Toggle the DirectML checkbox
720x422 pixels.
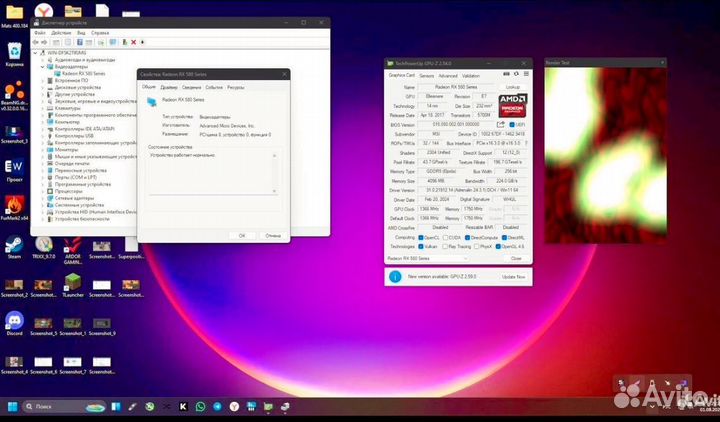pos(504,237)
